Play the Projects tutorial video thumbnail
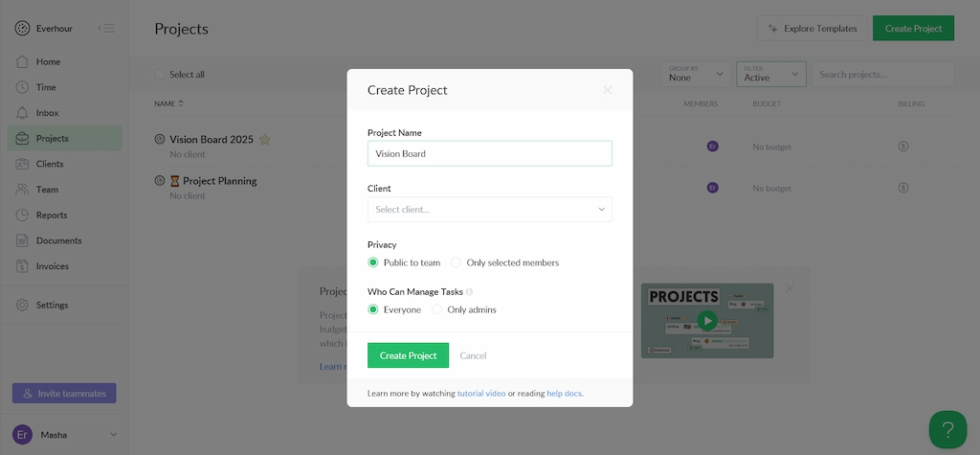The width and height of the screenshot is (980, 455). (706, 321)
